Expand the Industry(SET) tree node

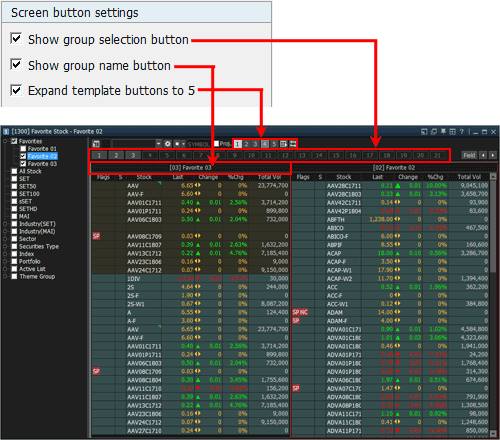click(5, 224)
